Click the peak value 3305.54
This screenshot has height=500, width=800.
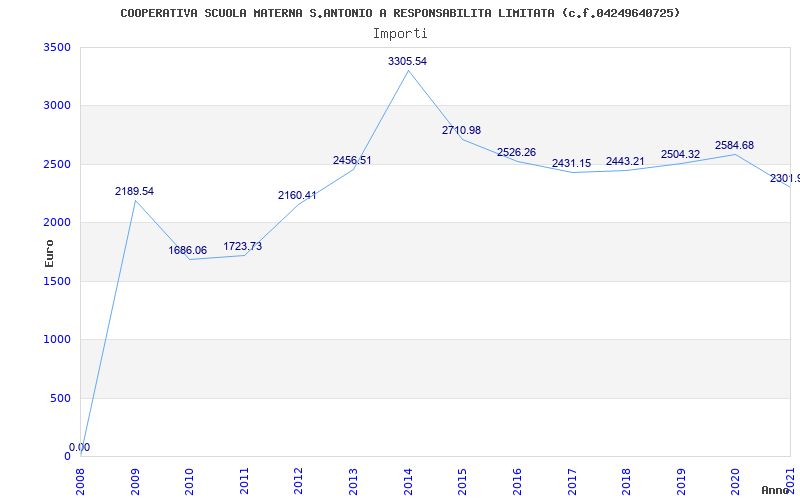407,61
